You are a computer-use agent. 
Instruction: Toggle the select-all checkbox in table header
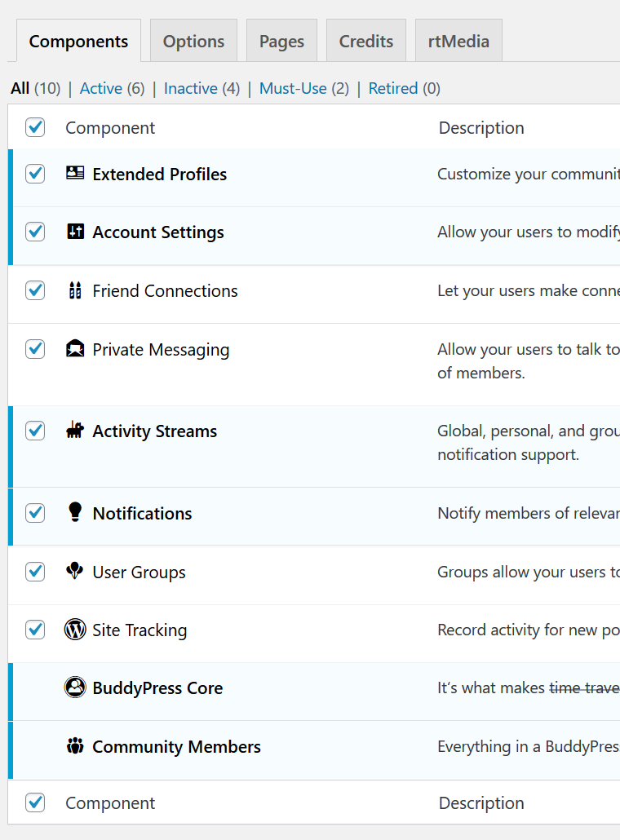(x=35, y=127)
